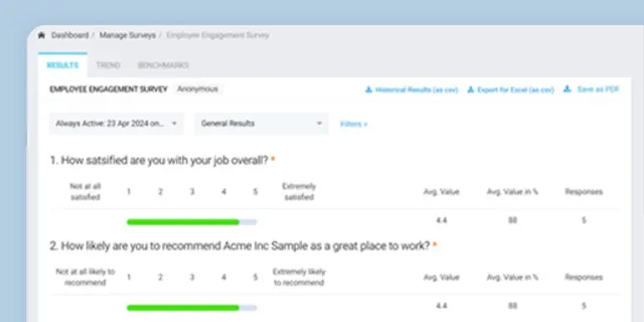Switch to the Trend tab
644x322 pixels.
108,65
